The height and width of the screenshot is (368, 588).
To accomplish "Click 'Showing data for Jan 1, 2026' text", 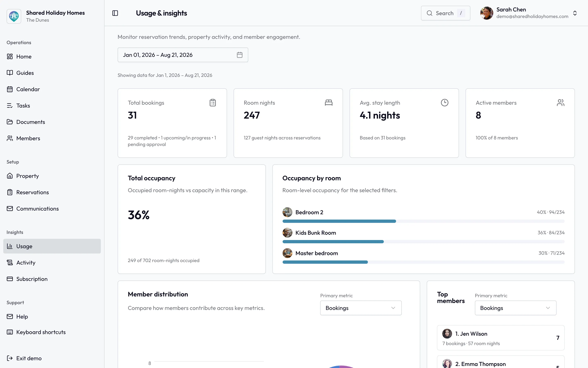I will point(165,75).
